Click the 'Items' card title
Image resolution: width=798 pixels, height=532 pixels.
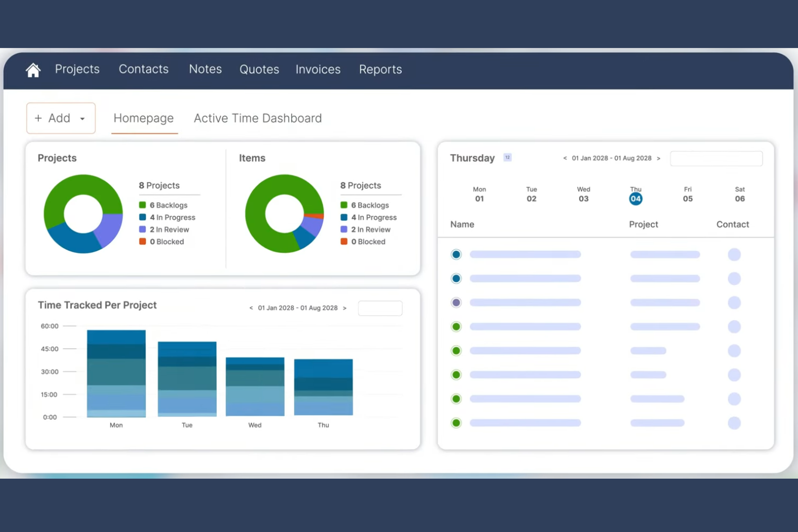coord(252,158)
